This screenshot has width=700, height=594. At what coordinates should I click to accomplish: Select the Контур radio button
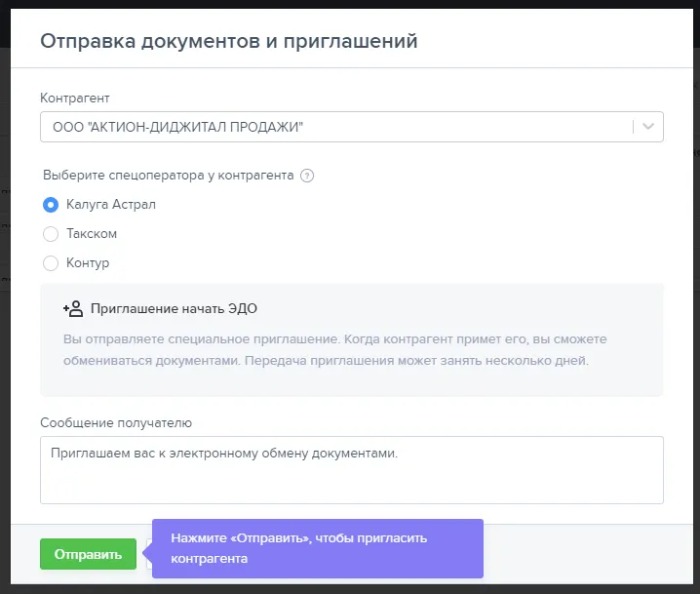(51, 263)
